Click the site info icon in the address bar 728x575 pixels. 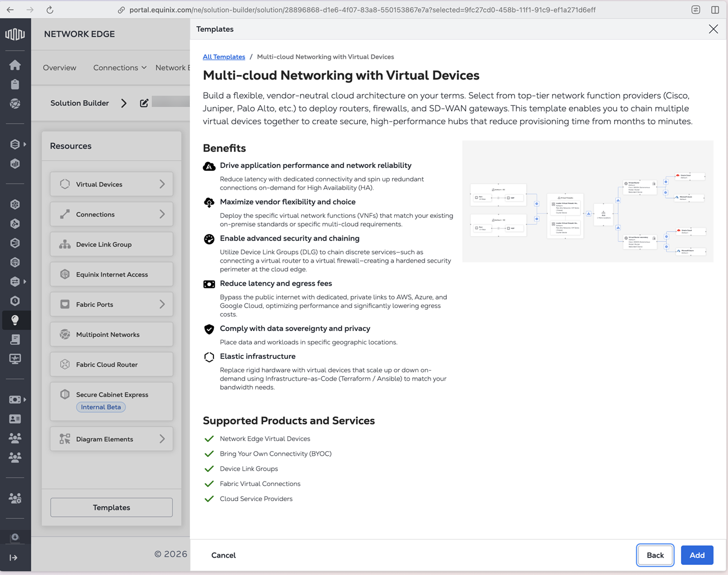click(121, 10)
